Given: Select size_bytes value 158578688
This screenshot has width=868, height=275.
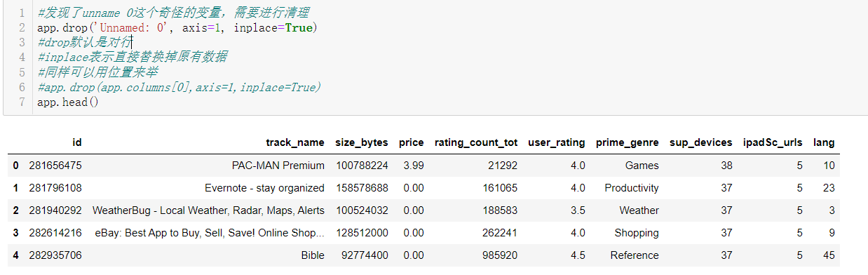Looking at the screenshot, I should 362,188.
